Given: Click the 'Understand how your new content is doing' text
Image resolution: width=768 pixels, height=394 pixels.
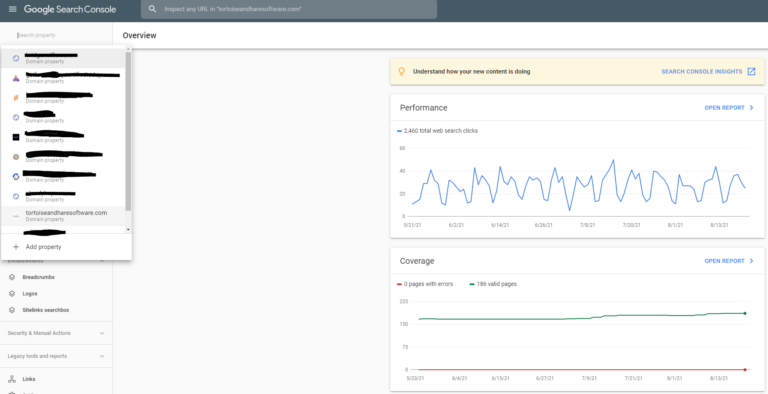Looking at the screenshot, I should 471,72.
